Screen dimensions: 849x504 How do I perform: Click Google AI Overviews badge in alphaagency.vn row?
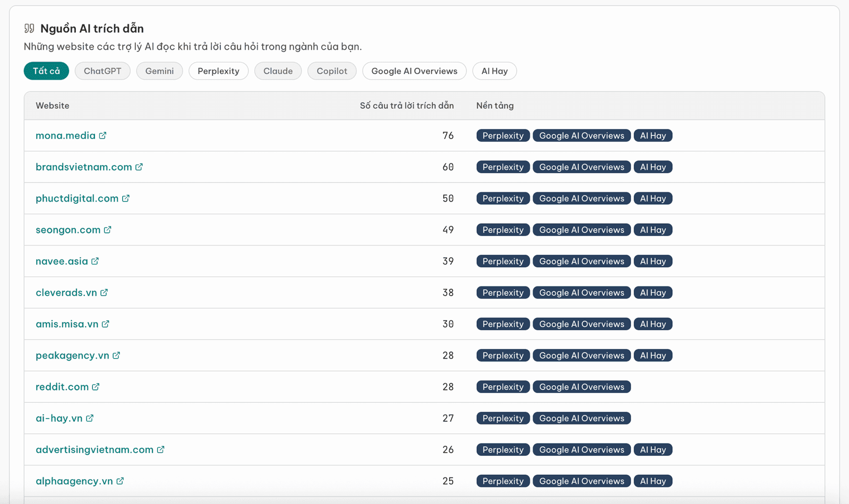(581, 481)
